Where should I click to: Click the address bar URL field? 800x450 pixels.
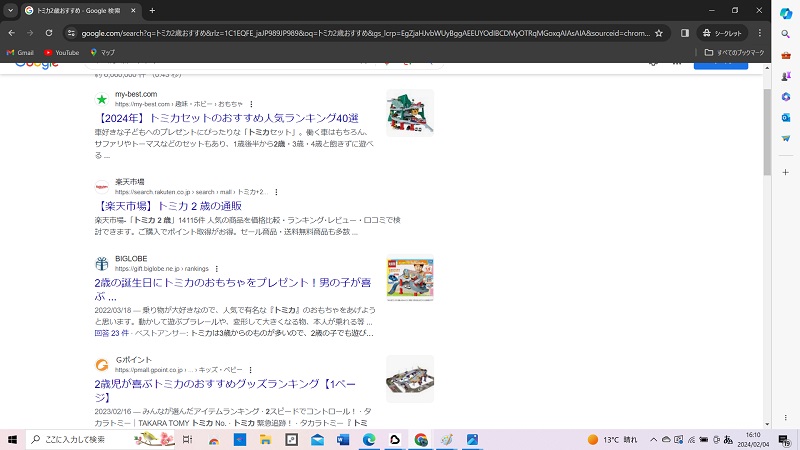tap(365, 33)
